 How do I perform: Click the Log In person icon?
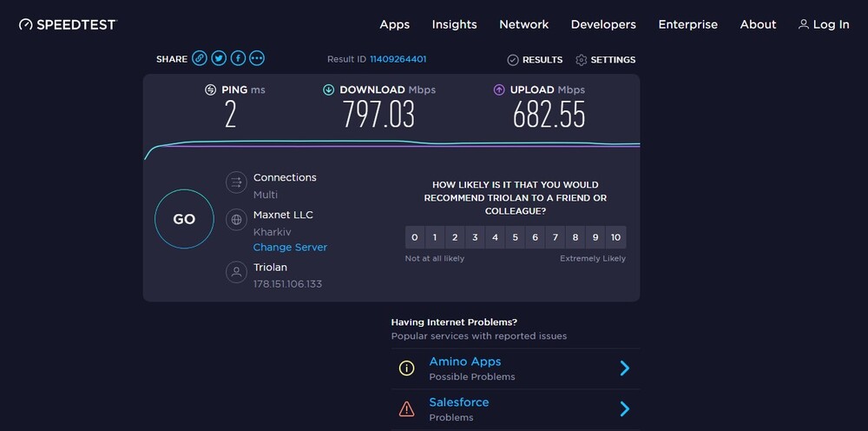point(803,24)
